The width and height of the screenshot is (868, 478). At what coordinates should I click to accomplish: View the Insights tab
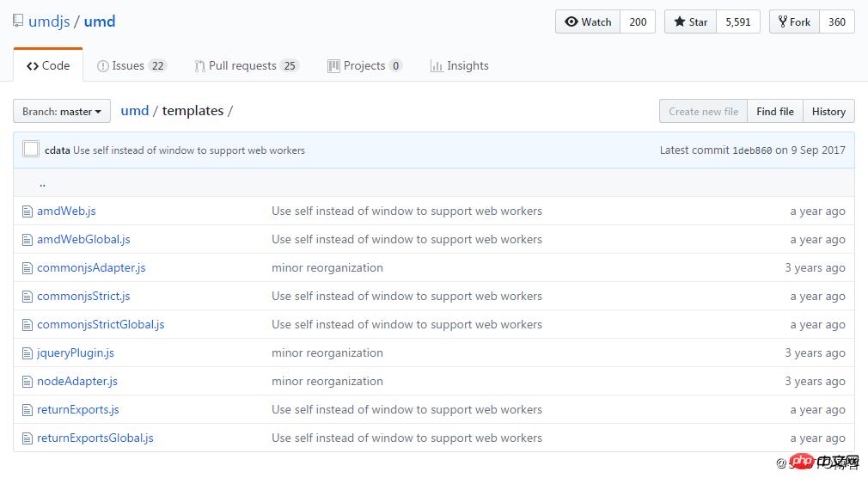[x=459, y=66]
